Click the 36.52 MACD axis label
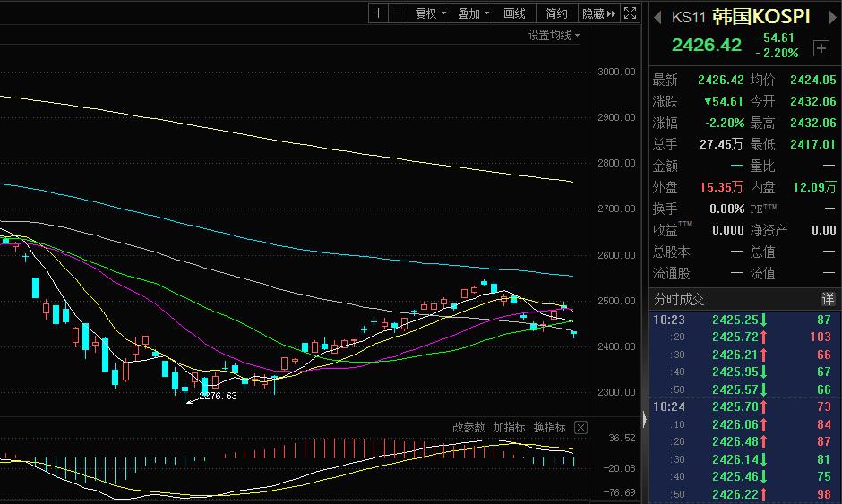842x504 pixels. coord(622,439)
